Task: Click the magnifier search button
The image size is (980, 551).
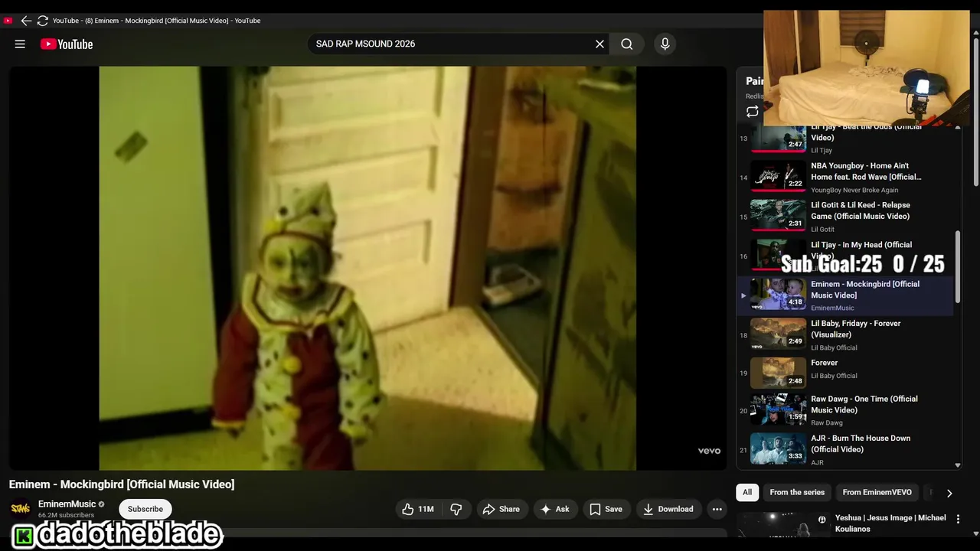Action: click(626, 44)
